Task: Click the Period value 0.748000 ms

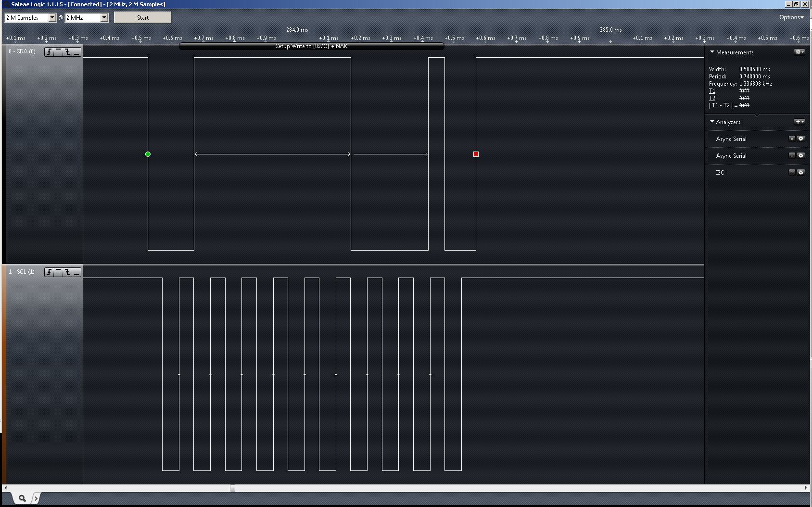Action: click(754, 76)
